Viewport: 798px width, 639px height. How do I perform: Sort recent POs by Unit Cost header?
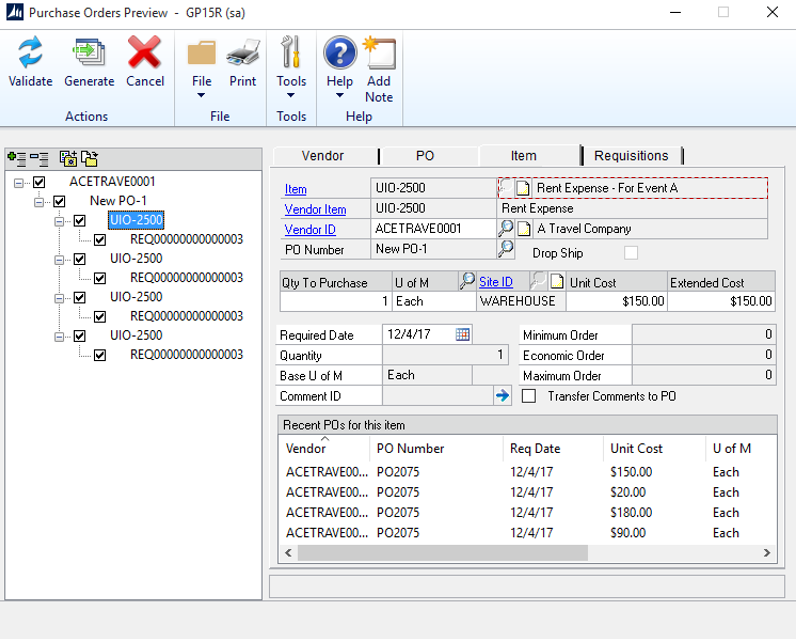pos(653,448)
